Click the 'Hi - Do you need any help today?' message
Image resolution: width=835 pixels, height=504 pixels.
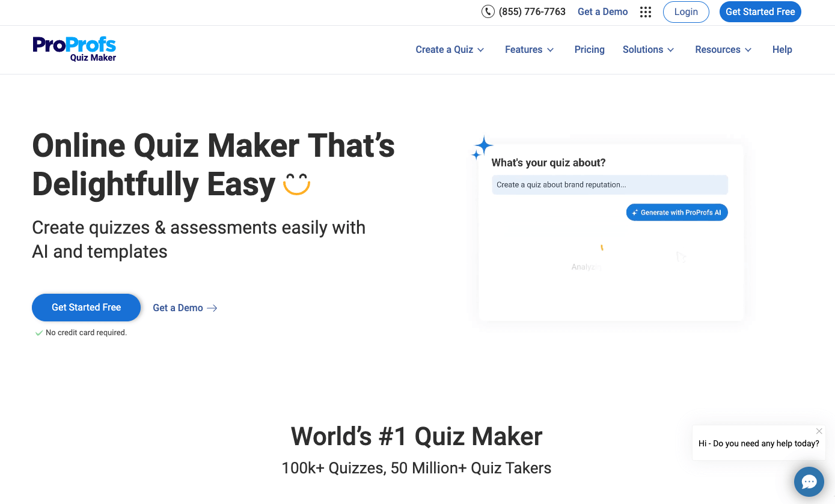[759, 444]
